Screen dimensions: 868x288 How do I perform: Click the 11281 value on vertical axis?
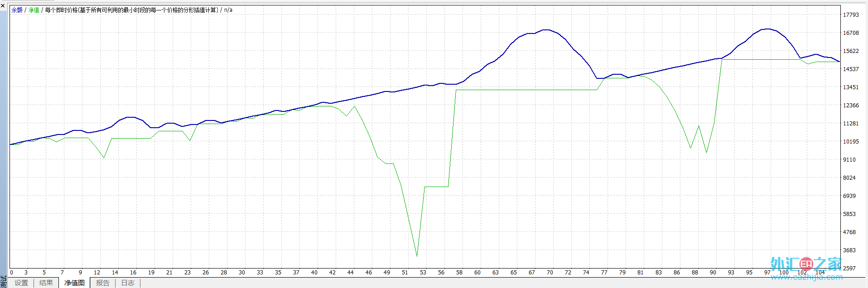pyautogui.click(x=851, y=124)
